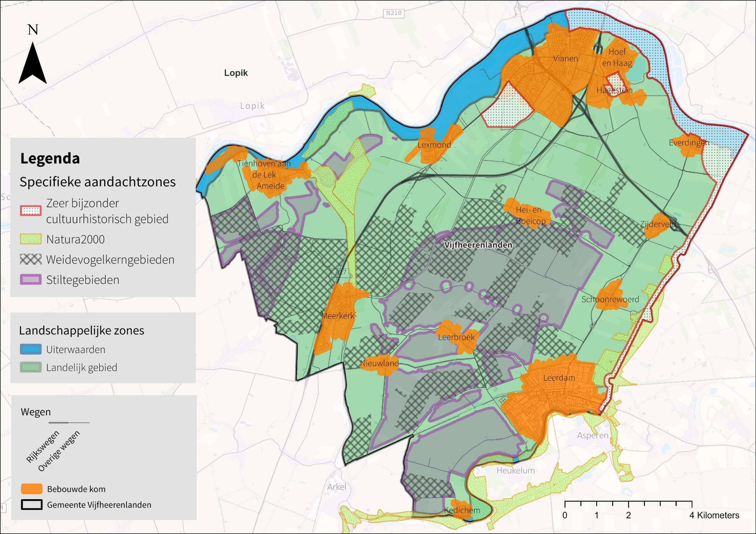Screen dimensions: 756x534
Task: Click the Stiltegebieden purple legend symbol
Action: pyautogui.click(x=31, y=280)
